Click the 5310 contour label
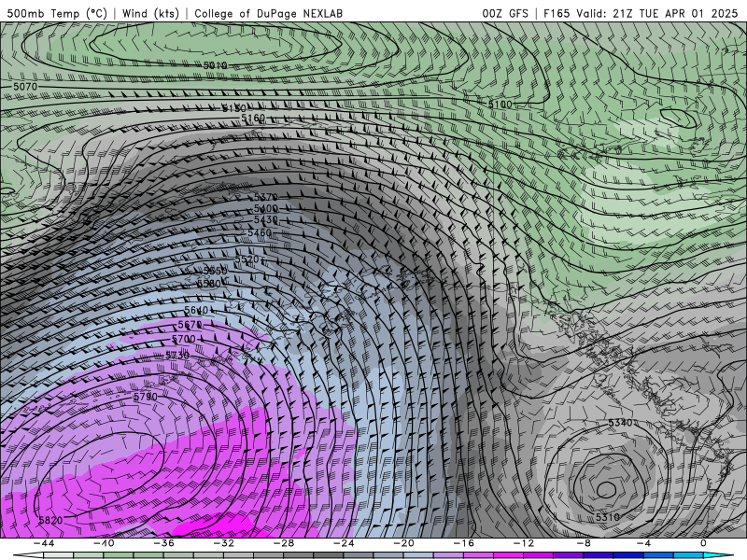The width and height of the screenshot is (747, 560). (608, 517)
